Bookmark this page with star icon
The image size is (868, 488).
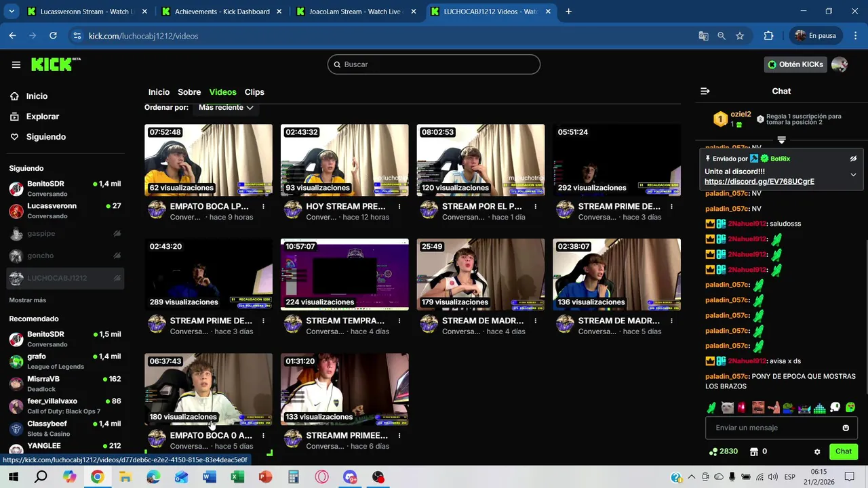(740, 35)
